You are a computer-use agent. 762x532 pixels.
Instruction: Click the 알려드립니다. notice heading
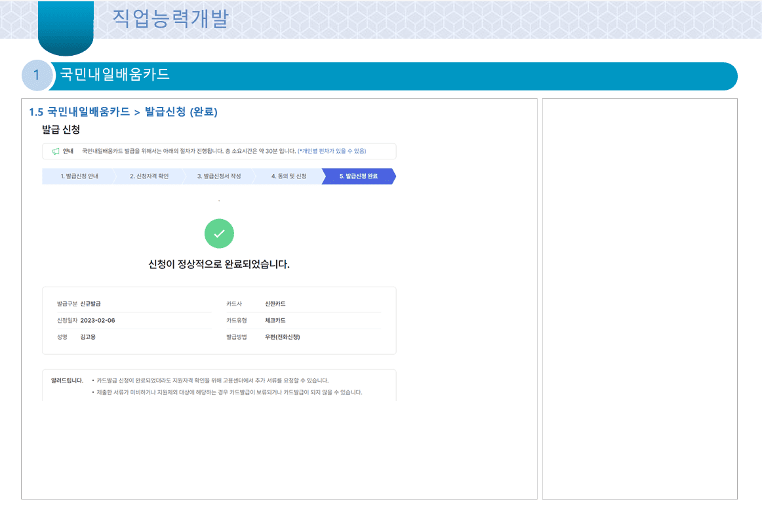pos(67,380)
